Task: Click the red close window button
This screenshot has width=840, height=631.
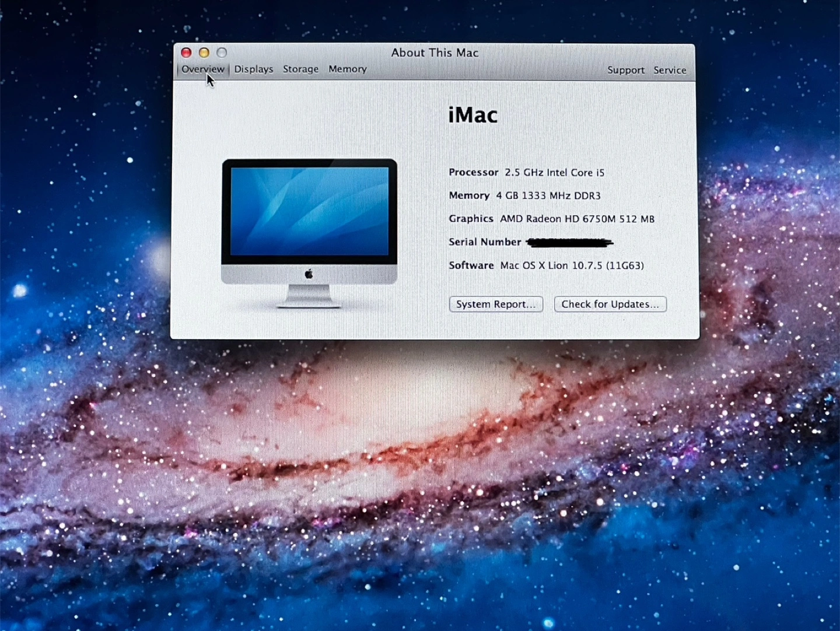Action: pos(187,53)
